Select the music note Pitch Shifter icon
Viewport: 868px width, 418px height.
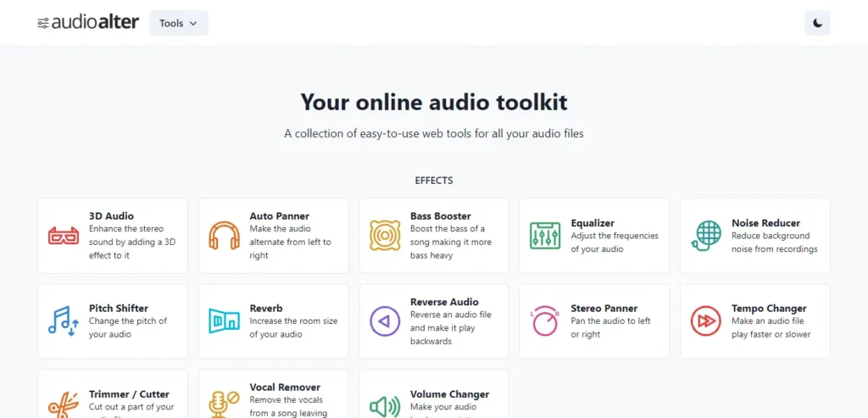click(63, 320)
